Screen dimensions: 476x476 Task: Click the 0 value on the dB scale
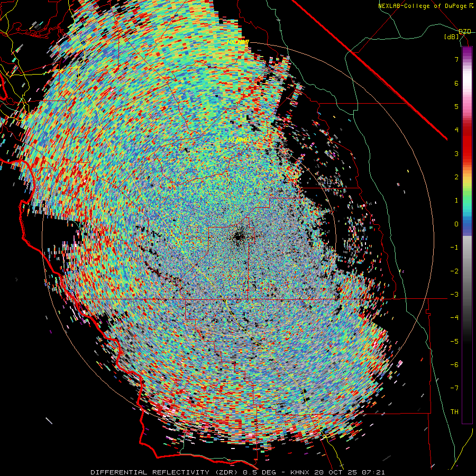[x=456, y=224]
